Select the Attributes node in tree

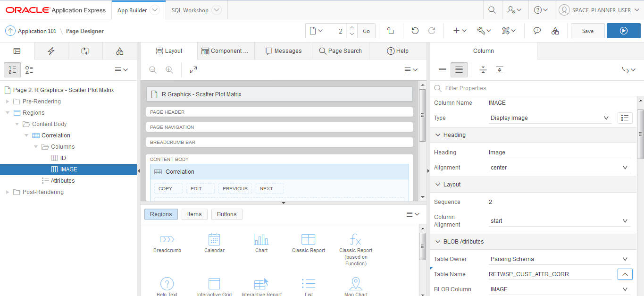click(x=63, y=181)
